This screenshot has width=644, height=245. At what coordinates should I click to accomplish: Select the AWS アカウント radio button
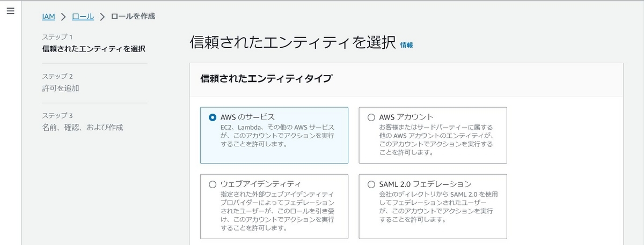(x=371, y=117)
